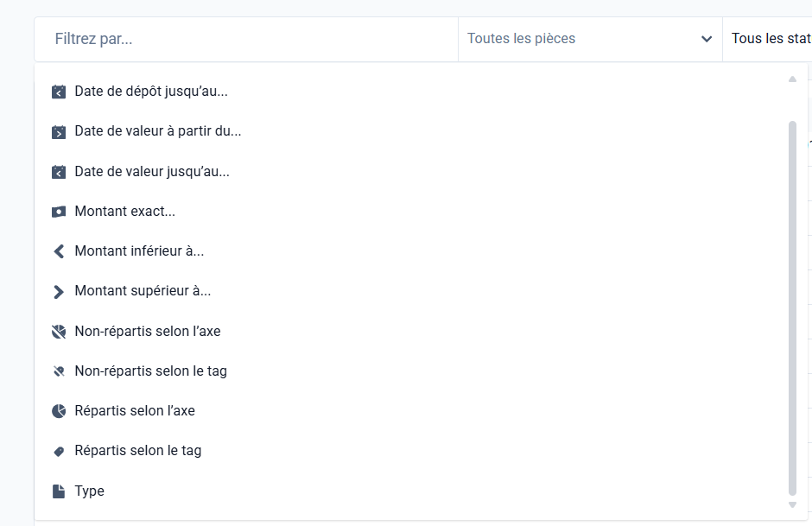Viewport: 812px width, 526px height.
Task: Click the scrollbar down arrow in the filter list
Action: 792,504
